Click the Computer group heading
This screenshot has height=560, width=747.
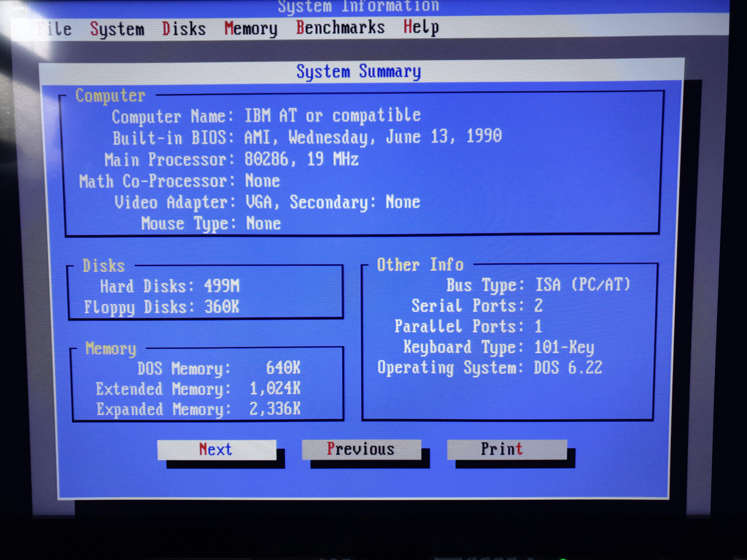coord(110,96)
